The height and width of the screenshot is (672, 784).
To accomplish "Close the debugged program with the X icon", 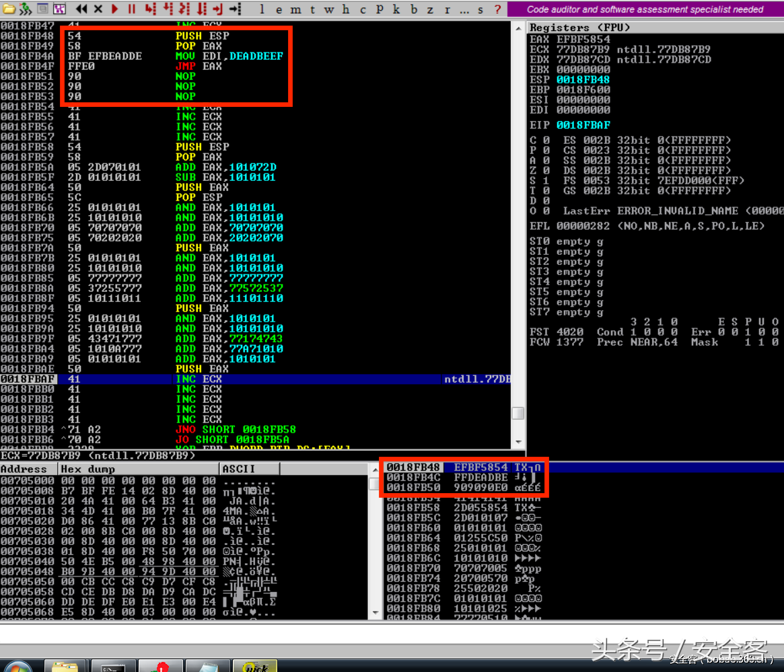I will 98,9.
